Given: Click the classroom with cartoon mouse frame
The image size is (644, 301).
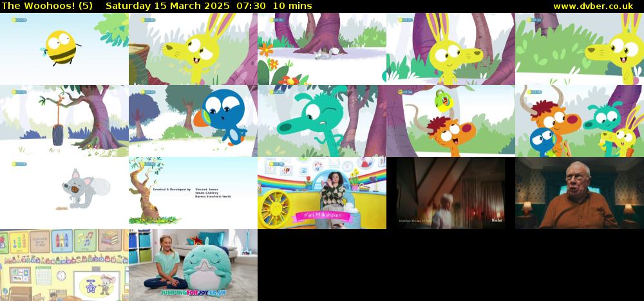Looking at the screenshot, I should 64,265.
